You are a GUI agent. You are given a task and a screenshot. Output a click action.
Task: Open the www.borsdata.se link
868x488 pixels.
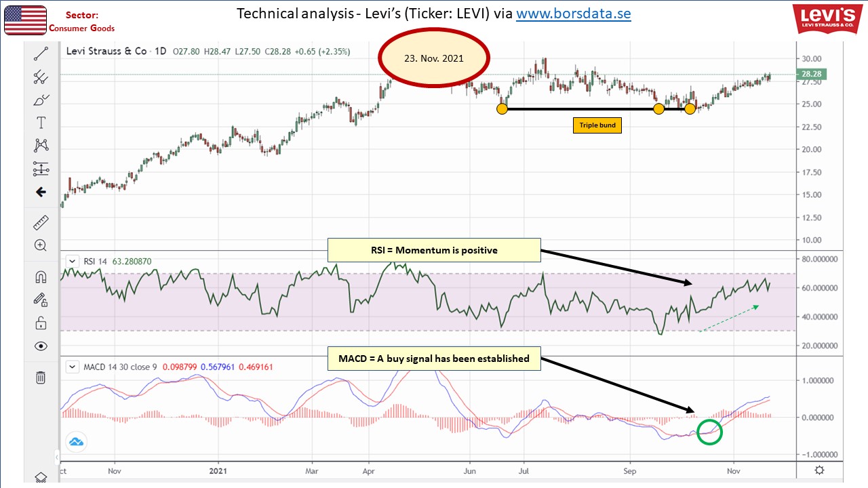573,14
